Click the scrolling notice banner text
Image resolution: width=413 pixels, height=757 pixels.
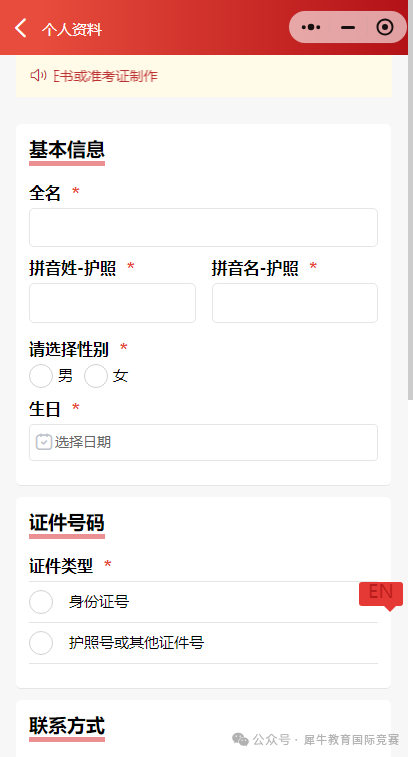coord(105,76)
